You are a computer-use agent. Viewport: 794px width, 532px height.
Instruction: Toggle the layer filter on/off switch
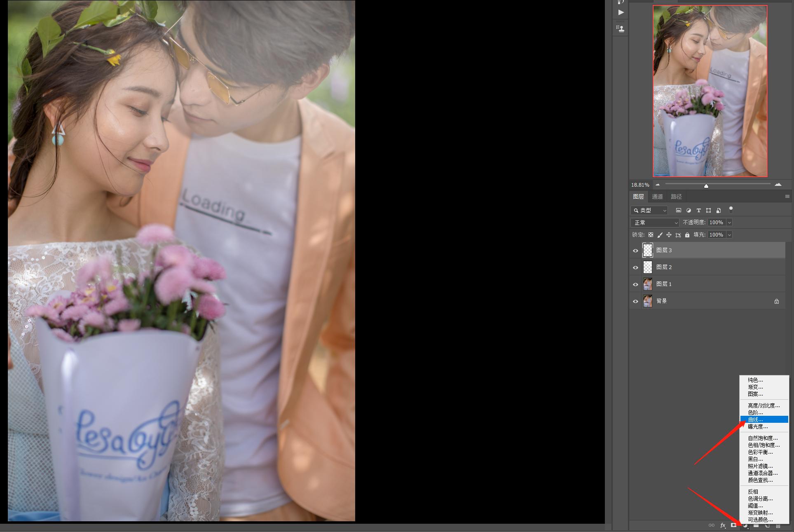pos(731,210)
